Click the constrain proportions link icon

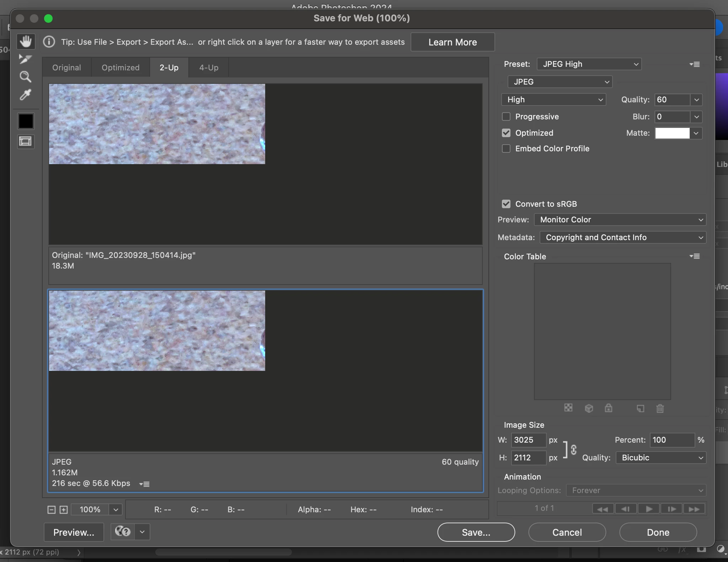tap(573, 449)
